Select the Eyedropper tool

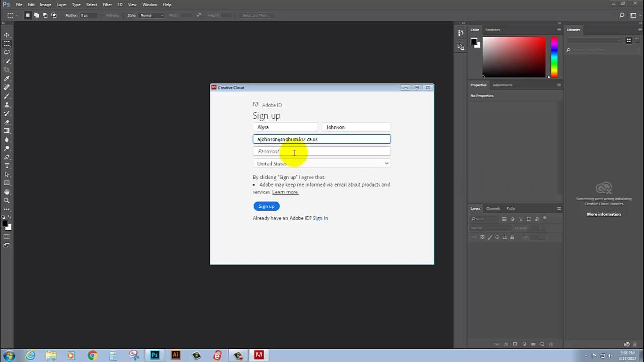[x=7, y=78]
